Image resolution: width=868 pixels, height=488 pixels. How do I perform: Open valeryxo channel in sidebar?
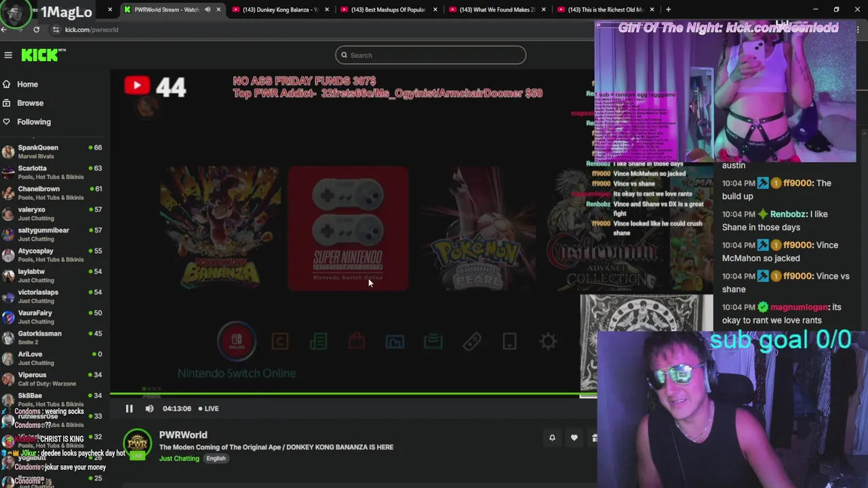[x=52, y=213]
